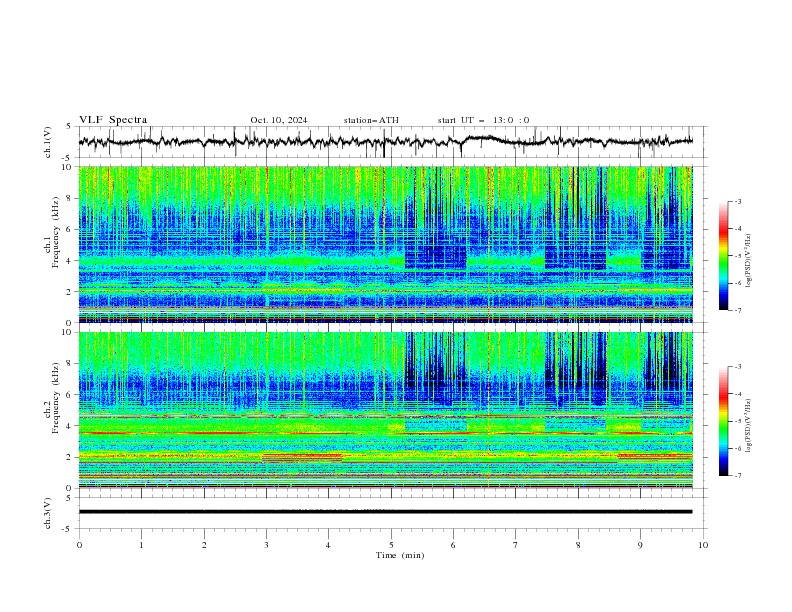Click the upper PSD color scale bar
The image size is (792, 612).
[723, 256]
